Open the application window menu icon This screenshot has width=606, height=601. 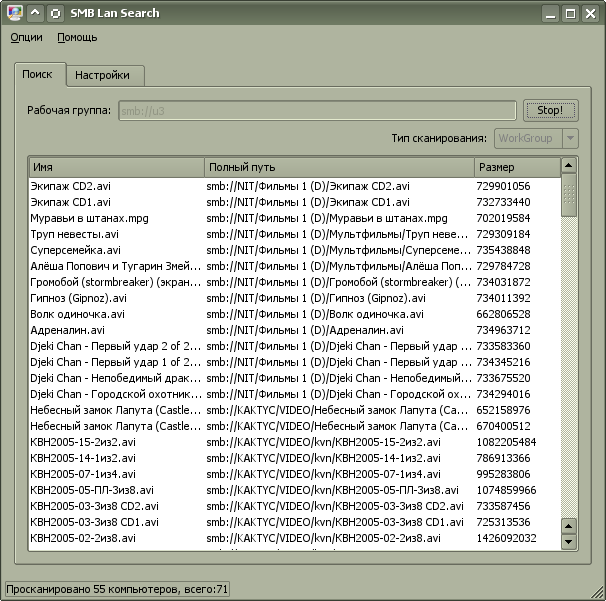[x=14, y=13]
